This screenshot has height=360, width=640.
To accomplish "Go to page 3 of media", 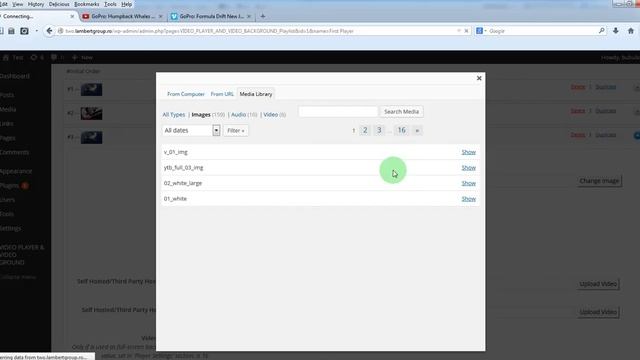I will [379, 130].
